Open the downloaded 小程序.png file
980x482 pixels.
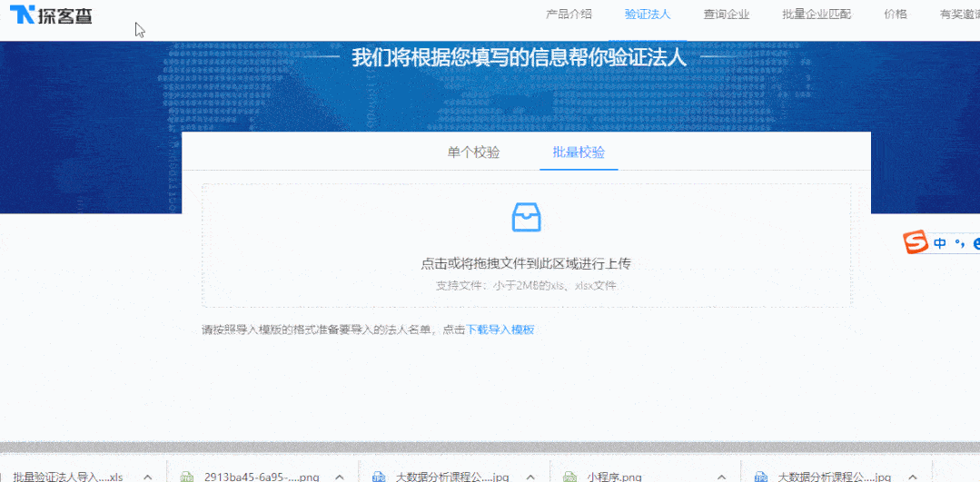click(614, 477)
